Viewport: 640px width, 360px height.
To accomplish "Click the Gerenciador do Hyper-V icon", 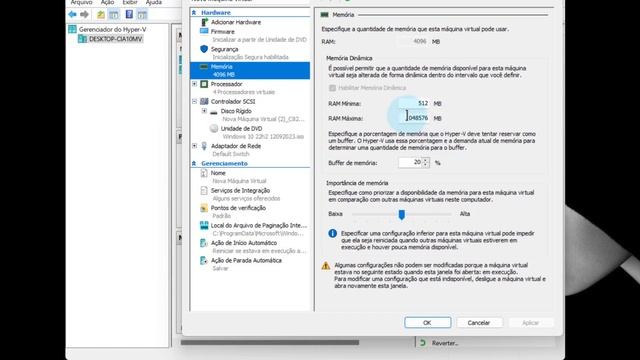I will [x=72, y=29].
